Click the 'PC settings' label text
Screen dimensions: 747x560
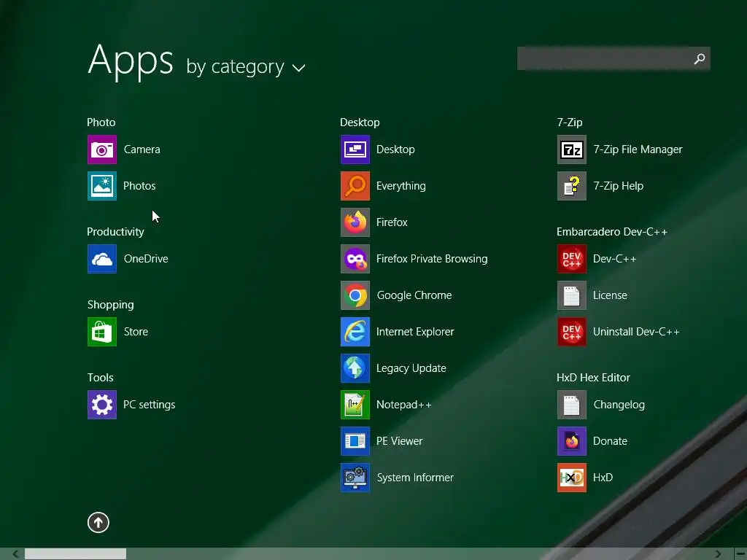[149, 405]
